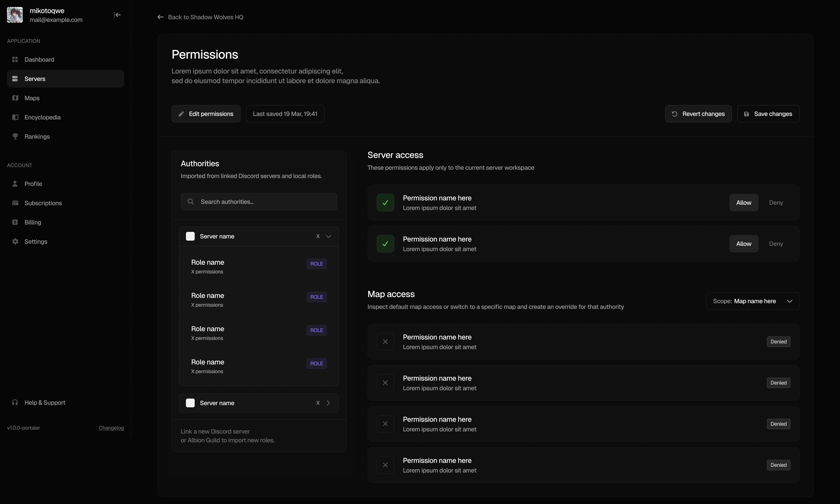Click the mikotoqwe profile avatar
840x504 pixels.
point(15,15)
